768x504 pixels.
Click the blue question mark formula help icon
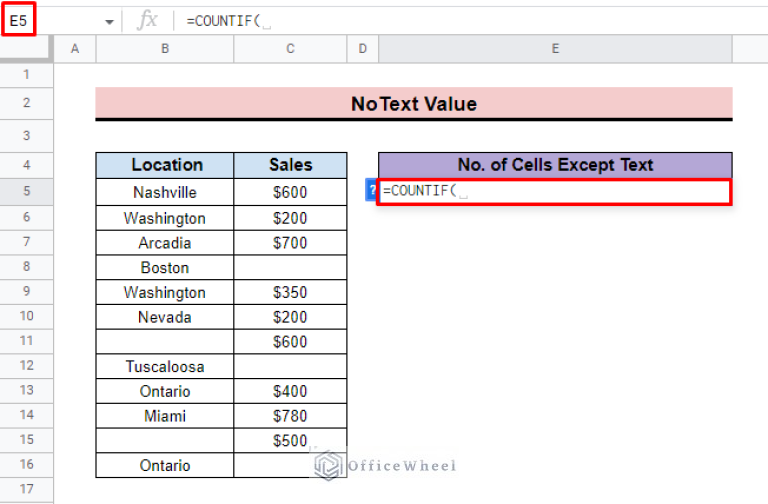pos(372,191)
